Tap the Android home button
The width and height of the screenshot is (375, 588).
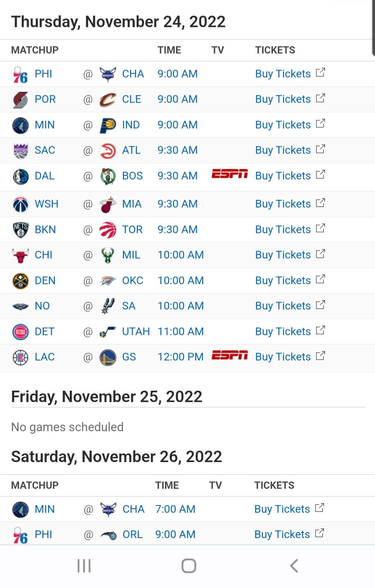(x=189, y=566)
